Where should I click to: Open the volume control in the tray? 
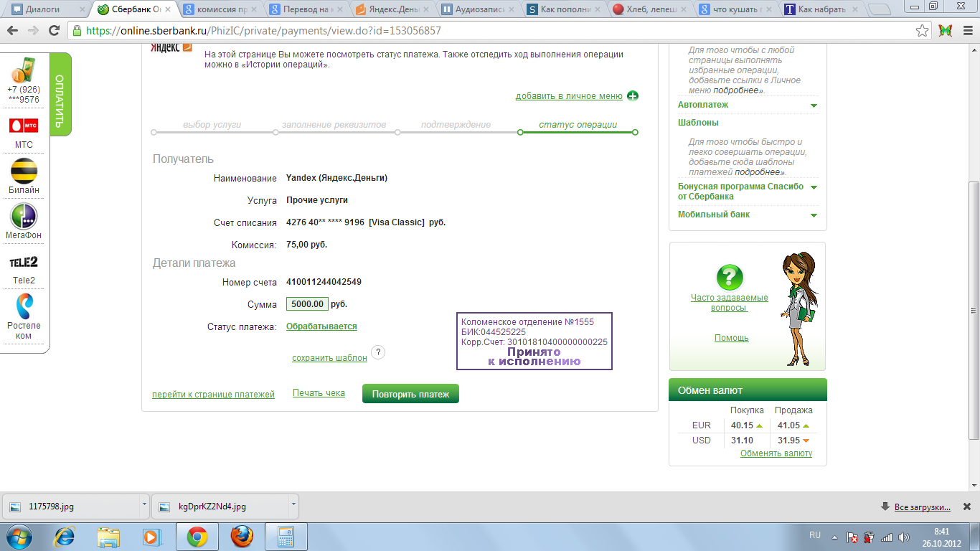(904, 537)
